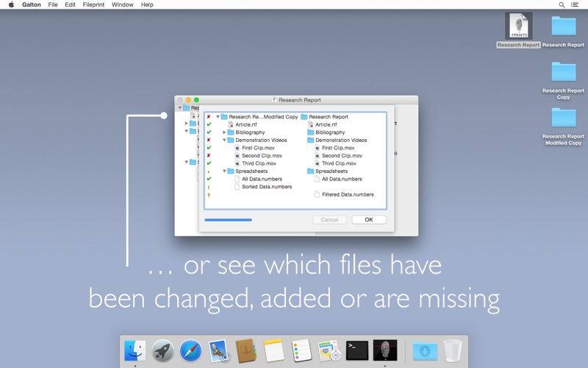Select Third Clip.mov under Research Re...Modified Copy

click(255, 163)
